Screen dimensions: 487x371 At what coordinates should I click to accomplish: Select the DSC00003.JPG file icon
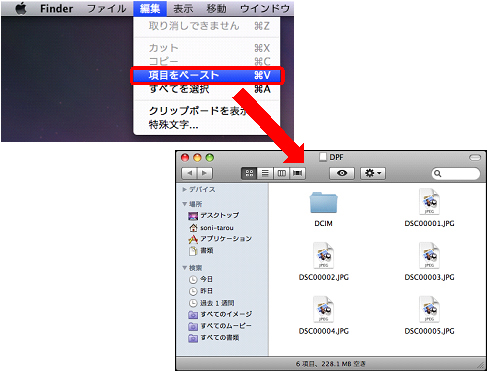429,256
